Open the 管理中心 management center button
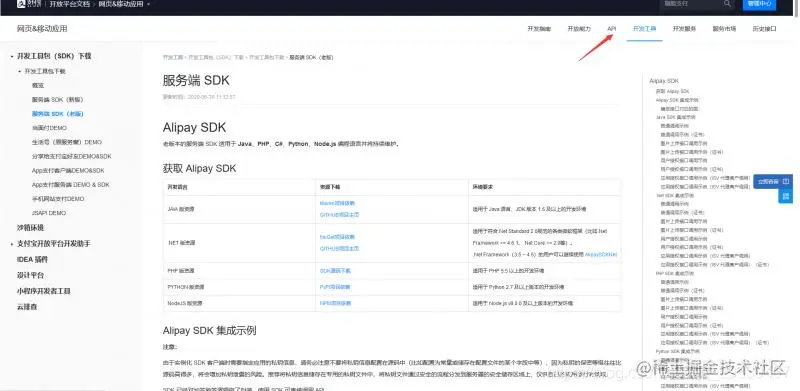Screen dimensions: 800x391 [x=759, y=4]
